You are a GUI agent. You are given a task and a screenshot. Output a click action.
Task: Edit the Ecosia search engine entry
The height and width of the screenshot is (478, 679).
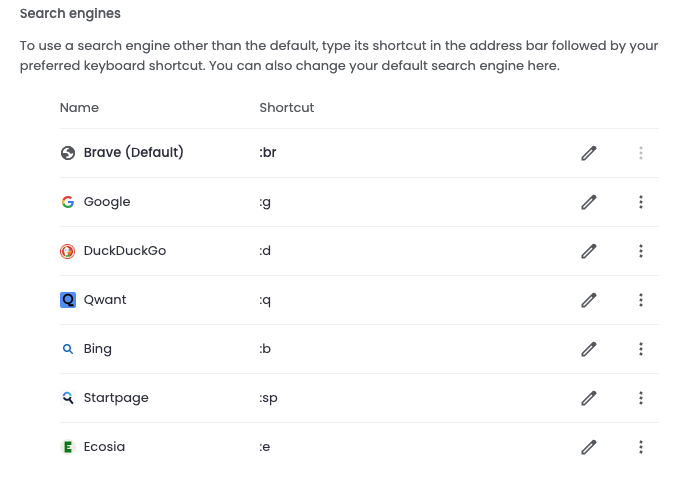[x=588, y=446]
